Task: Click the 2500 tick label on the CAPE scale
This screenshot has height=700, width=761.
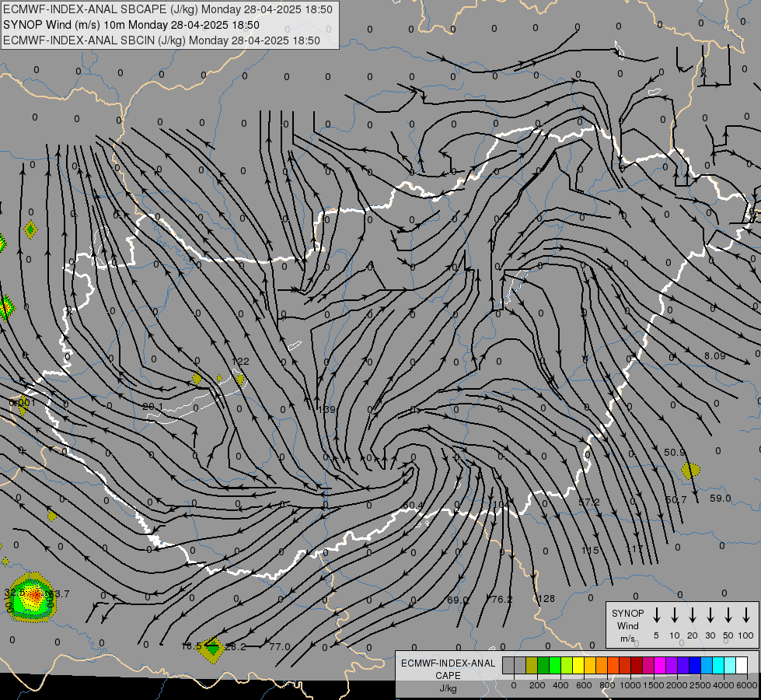Action: coord(700,685)
